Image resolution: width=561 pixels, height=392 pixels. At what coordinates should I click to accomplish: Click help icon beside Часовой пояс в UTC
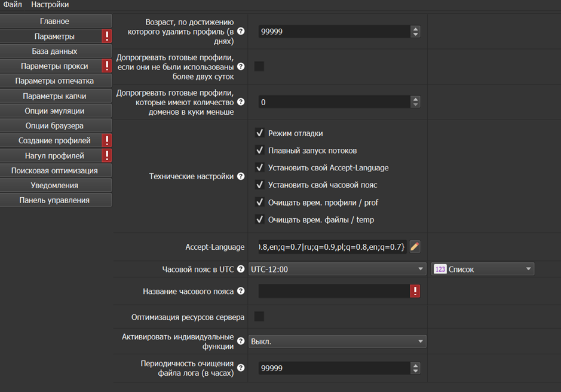[241, 269]
